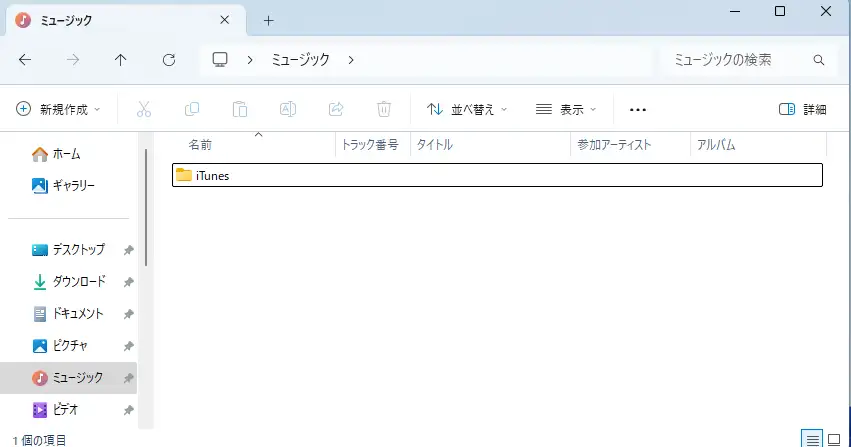
Task: Switch to details list view in status bar
Action: pyautogui.click(x=813, y=439)
